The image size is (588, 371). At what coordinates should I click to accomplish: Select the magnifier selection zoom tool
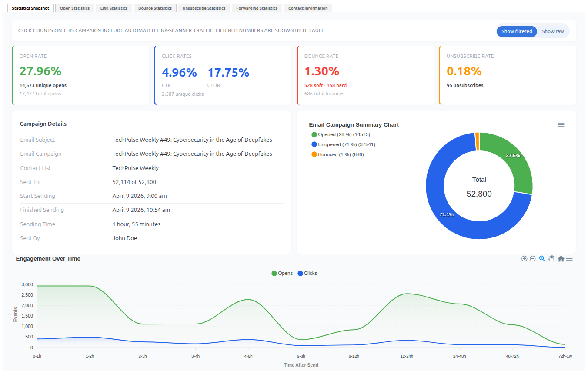pos(542,258)
